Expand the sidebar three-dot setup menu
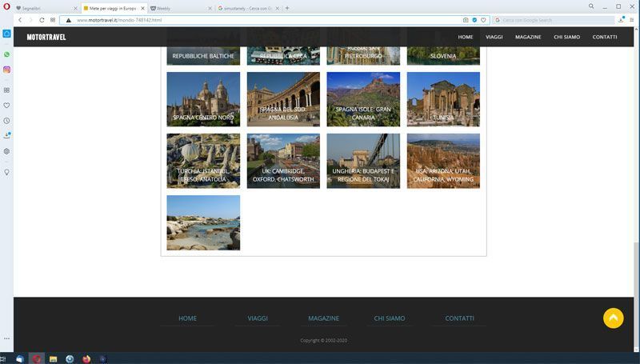 (6, 339)
